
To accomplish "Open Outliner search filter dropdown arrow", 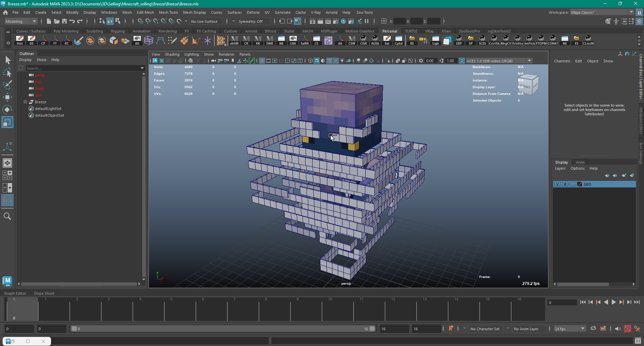I will point(142,68).
